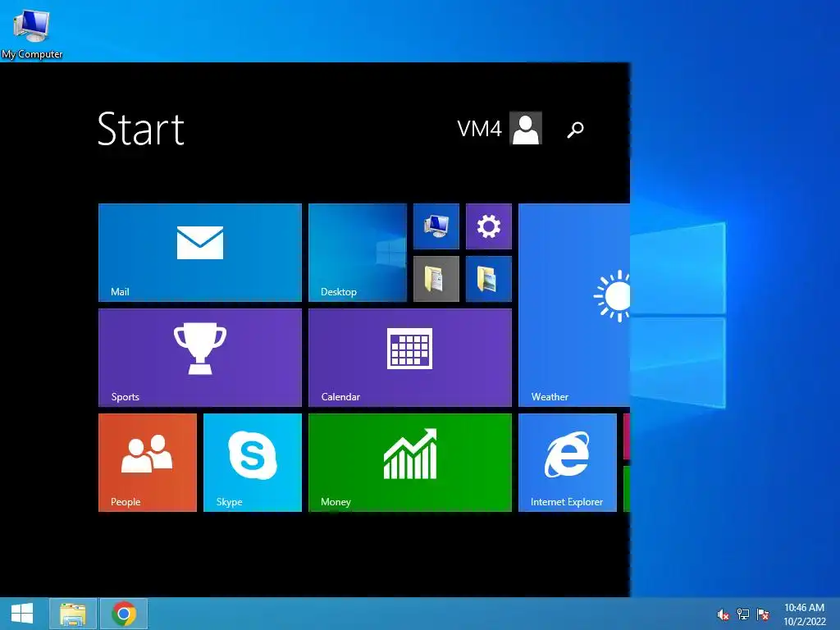Viewport: 840px width, 630px height.
Task: Open the Desktop tile
Action: pos(358,253)
